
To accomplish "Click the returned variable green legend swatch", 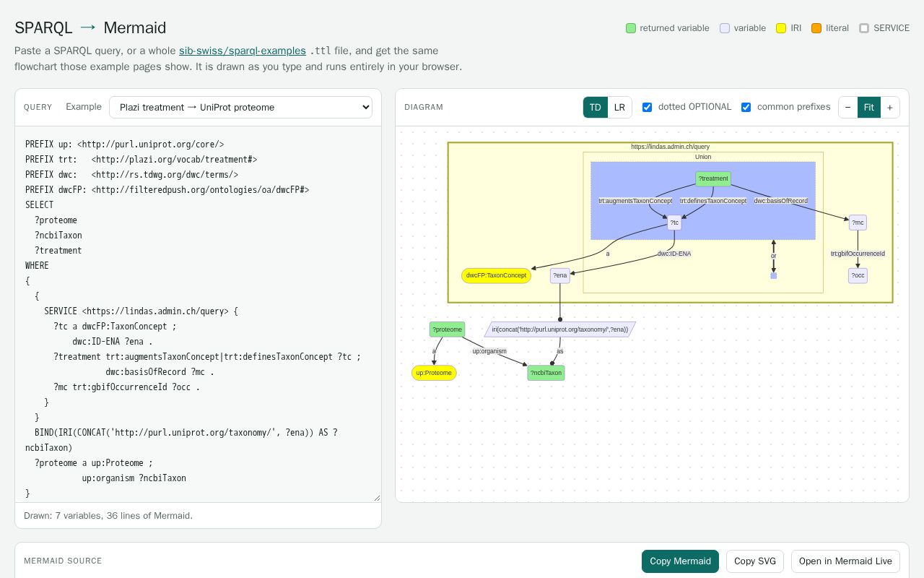I will (631, 28).
